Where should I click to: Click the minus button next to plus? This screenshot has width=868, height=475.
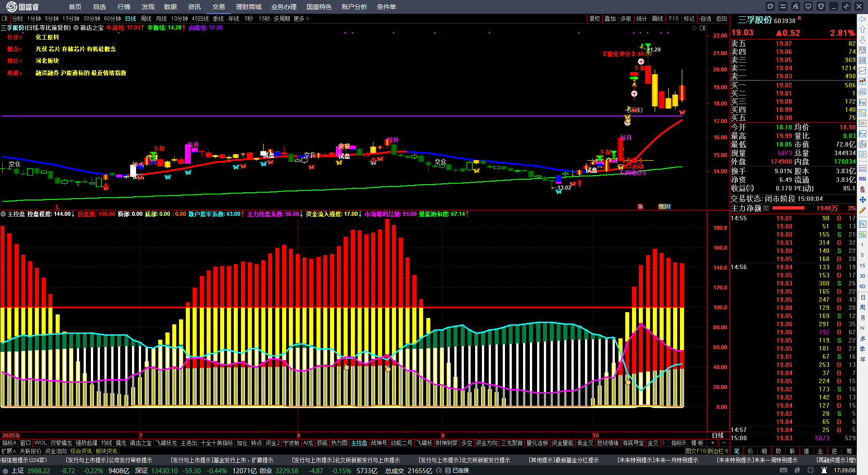point(723,443)
